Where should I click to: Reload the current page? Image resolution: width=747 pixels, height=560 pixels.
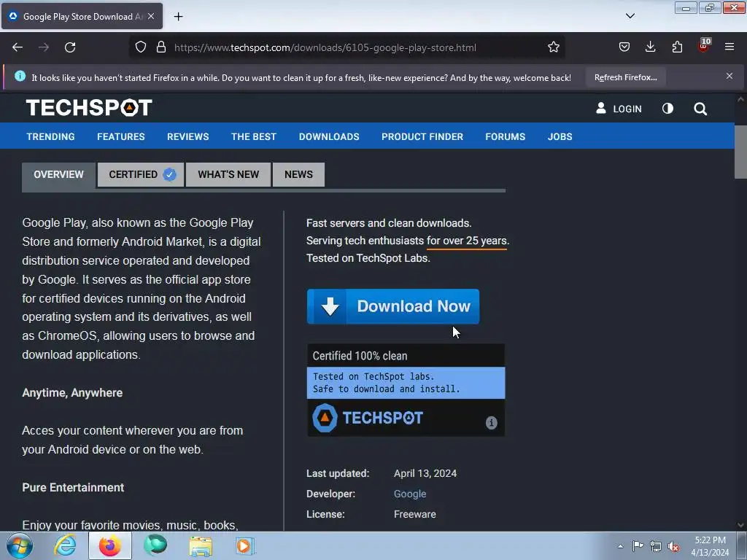tap(70, 47)
